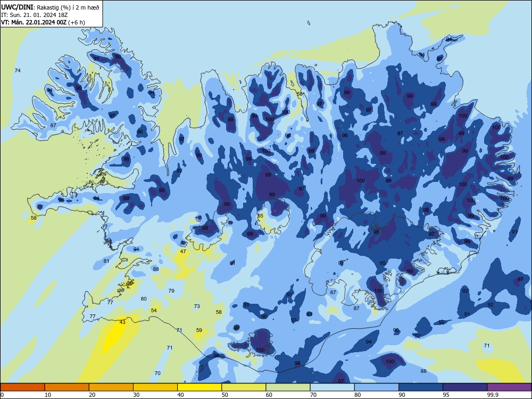Click the valid time 'VT: Mán. 22.01.2024 00Z (+6 h)'
The height and width of the screenshot is (399, 532).
[43, 22]
